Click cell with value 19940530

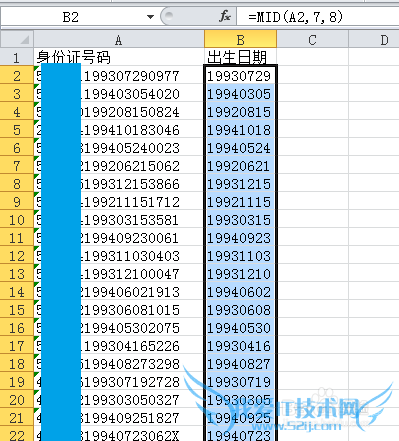tap(240, 327)
